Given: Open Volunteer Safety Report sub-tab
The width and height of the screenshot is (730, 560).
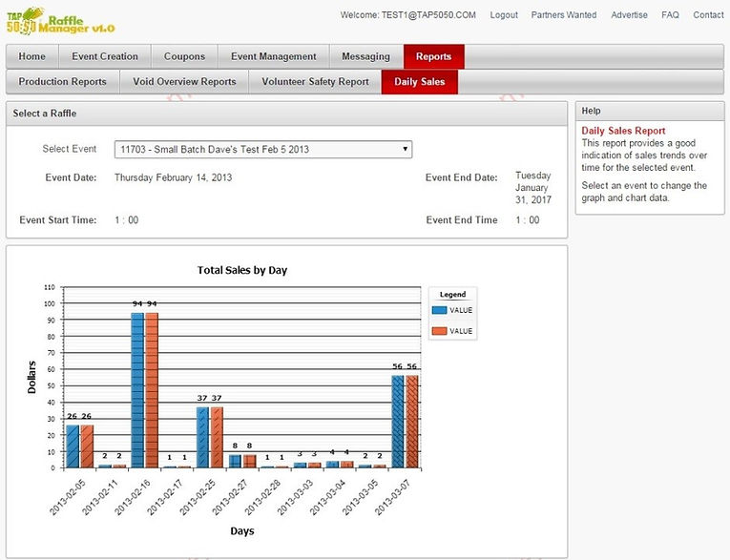Looking at the screenshot, I should [x=315, y=81].
